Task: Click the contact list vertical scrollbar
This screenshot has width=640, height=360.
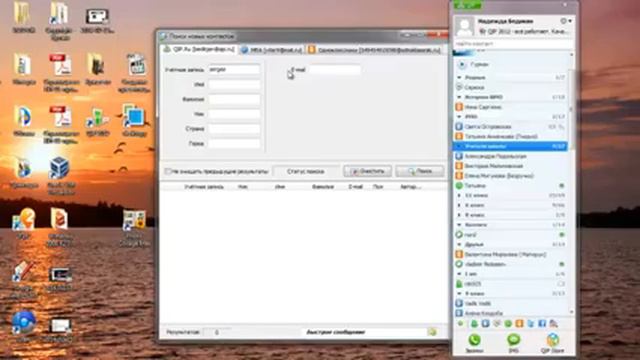Action: 571,109
